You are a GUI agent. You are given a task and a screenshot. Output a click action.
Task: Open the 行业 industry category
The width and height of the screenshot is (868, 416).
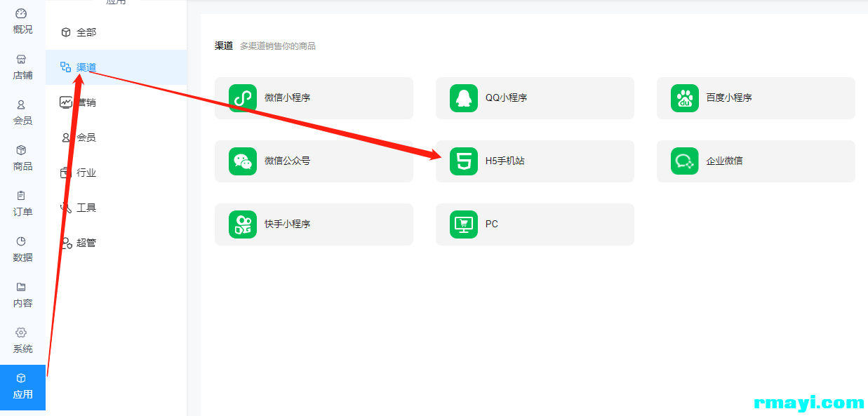(116, 173)
